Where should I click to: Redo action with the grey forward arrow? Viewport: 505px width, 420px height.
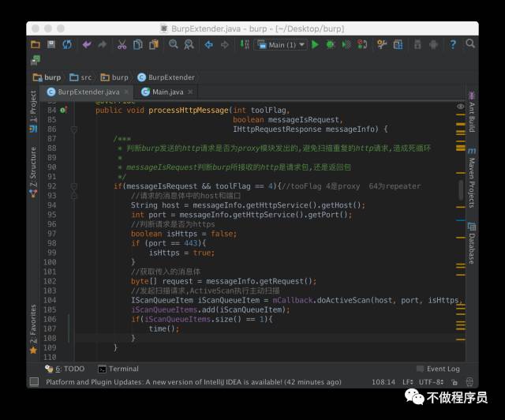102,44
